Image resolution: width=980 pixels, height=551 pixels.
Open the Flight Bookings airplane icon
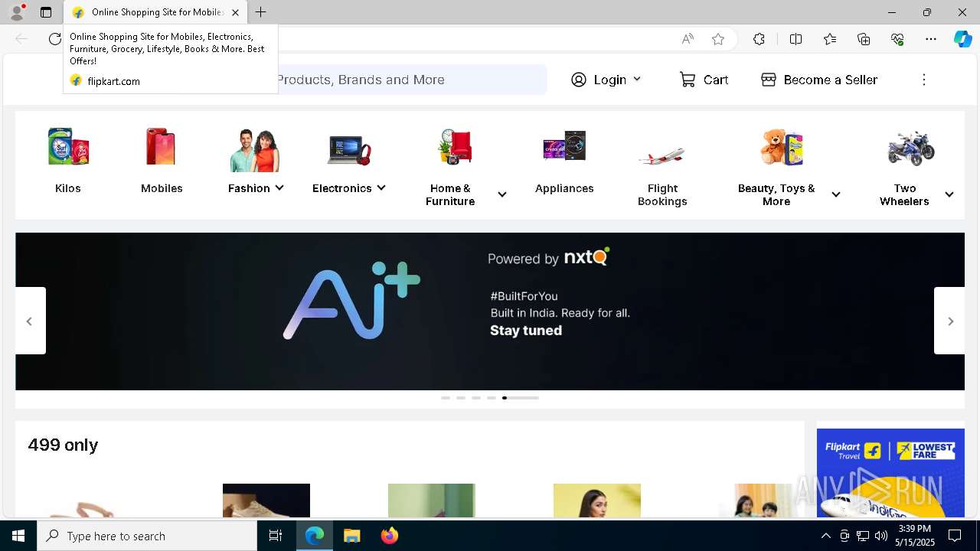point(662,155)
